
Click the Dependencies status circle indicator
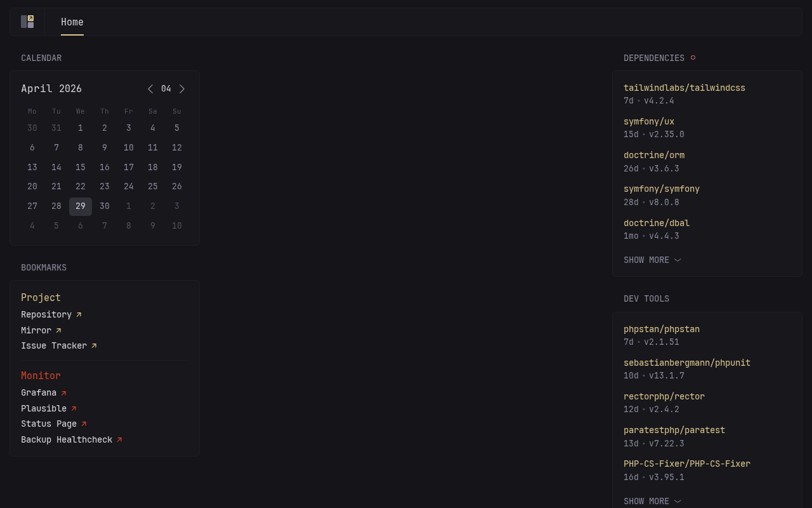pos(693,58)
